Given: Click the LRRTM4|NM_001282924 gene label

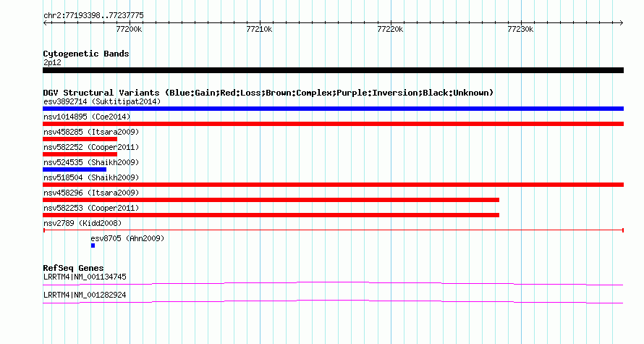Looking at the screenshot, I should pos(85,295).
